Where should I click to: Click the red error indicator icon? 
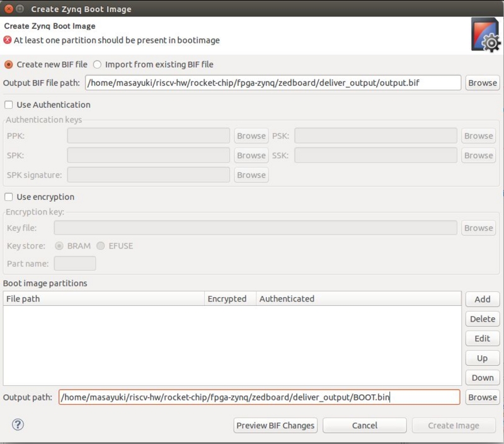(x=6, y=39)
